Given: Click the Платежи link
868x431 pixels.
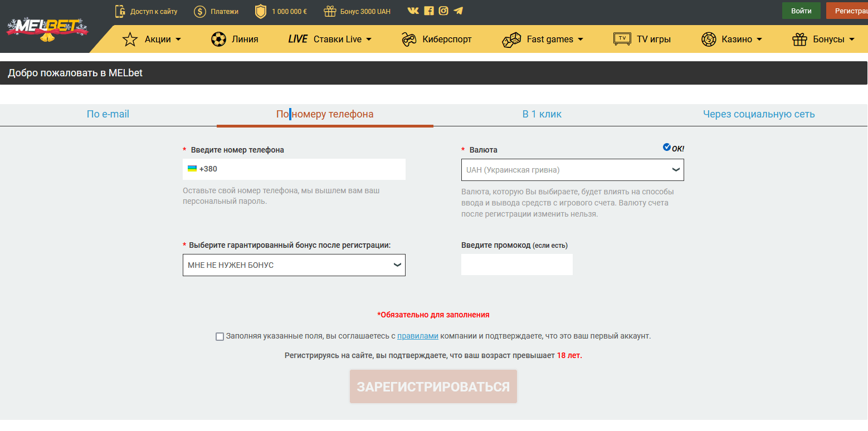Looking at the screenshot, I should (x=225, y=11).
